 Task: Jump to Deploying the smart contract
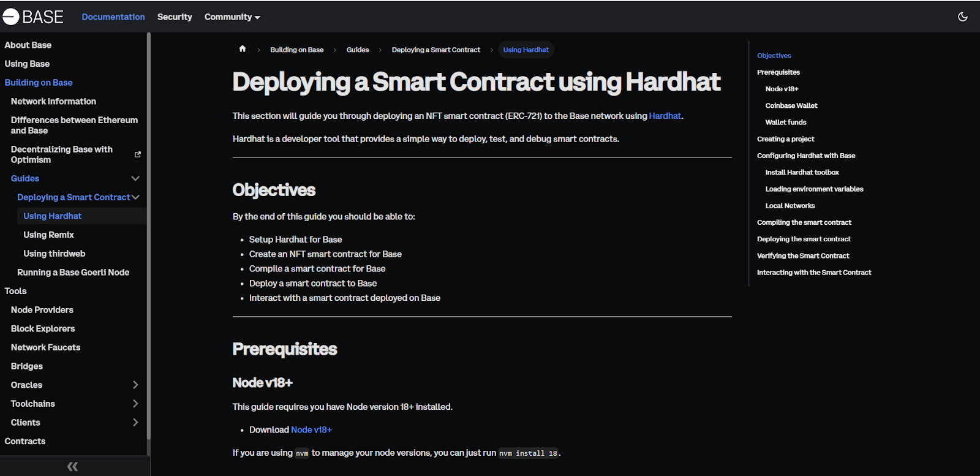point(804,239)
